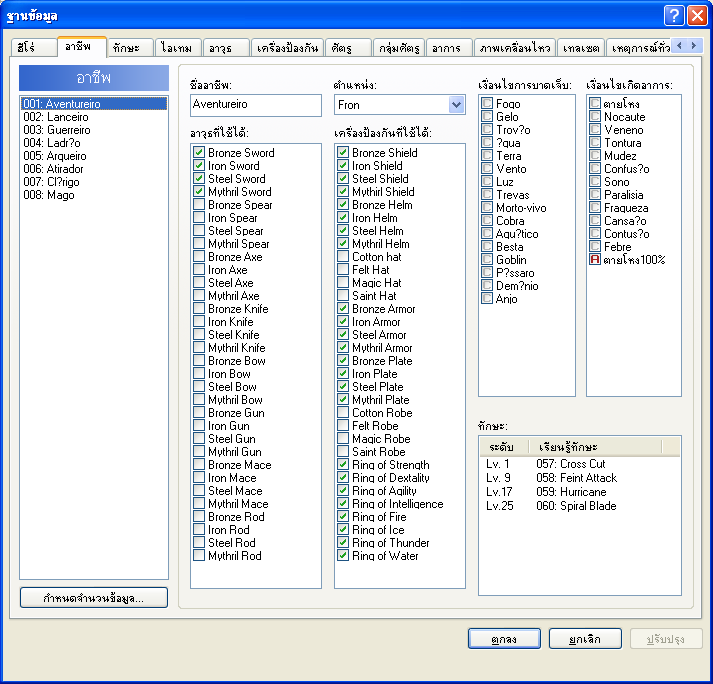
Task: Toggle the Anjo element checkbox
Action: coord(487,299)
